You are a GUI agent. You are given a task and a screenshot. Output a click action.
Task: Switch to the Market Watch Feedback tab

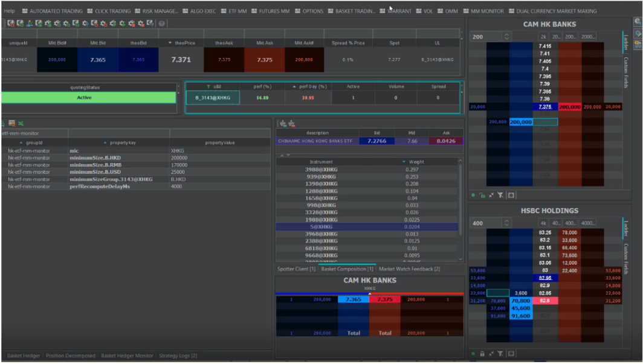[409, 269]
